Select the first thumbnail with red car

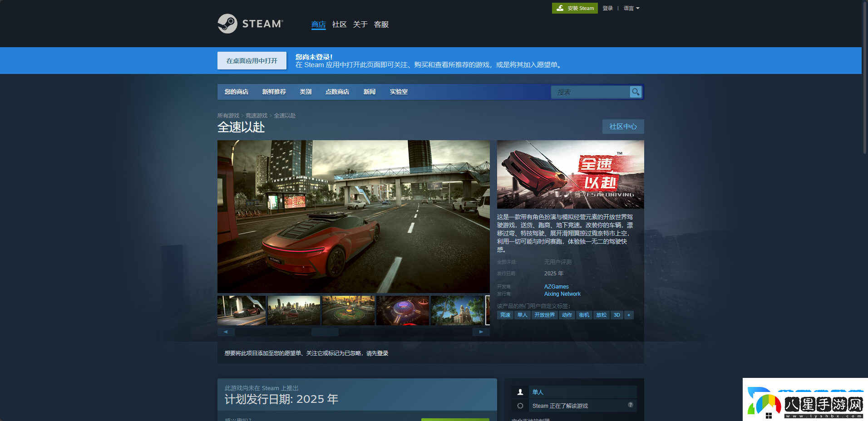tap(242, 310)
